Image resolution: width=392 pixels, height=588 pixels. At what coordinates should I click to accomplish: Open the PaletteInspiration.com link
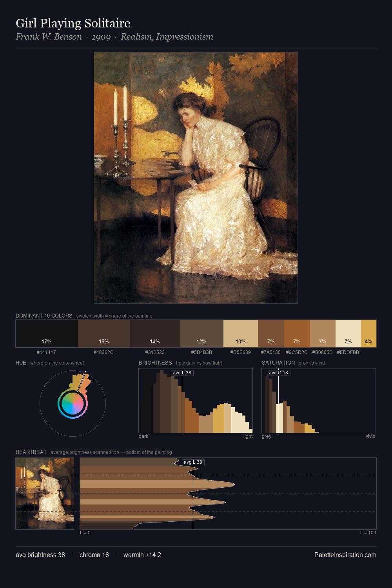coord(345,555)
